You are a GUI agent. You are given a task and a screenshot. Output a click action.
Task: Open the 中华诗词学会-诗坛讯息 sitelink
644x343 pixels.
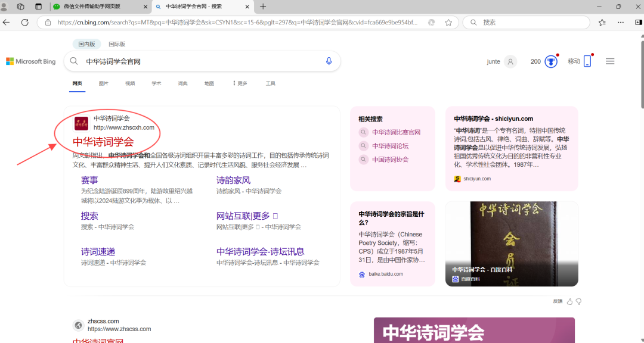tap(261, 251)
